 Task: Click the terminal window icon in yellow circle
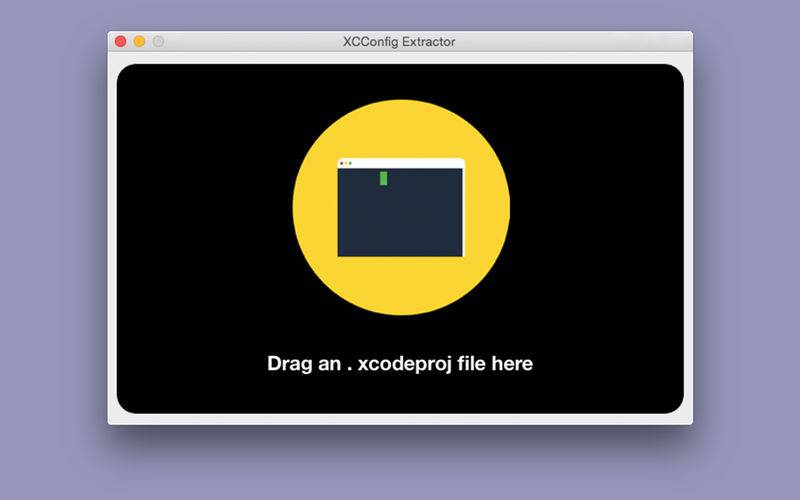pos(401,208)
